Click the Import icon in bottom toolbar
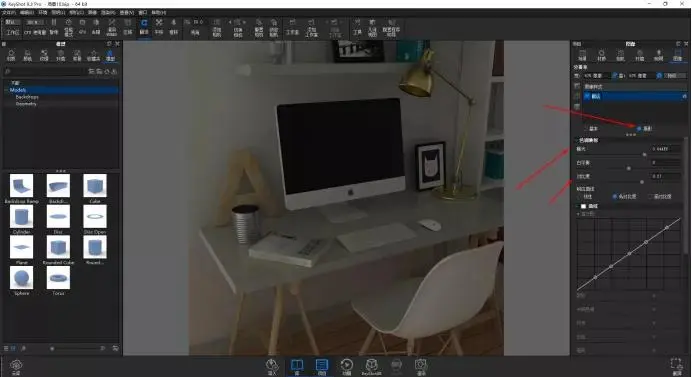Viewport: 692px width, 377px height. 272,366
